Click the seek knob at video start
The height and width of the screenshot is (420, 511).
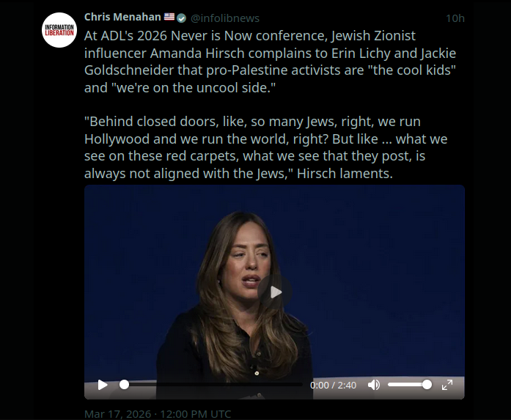(x=124, y=385)
